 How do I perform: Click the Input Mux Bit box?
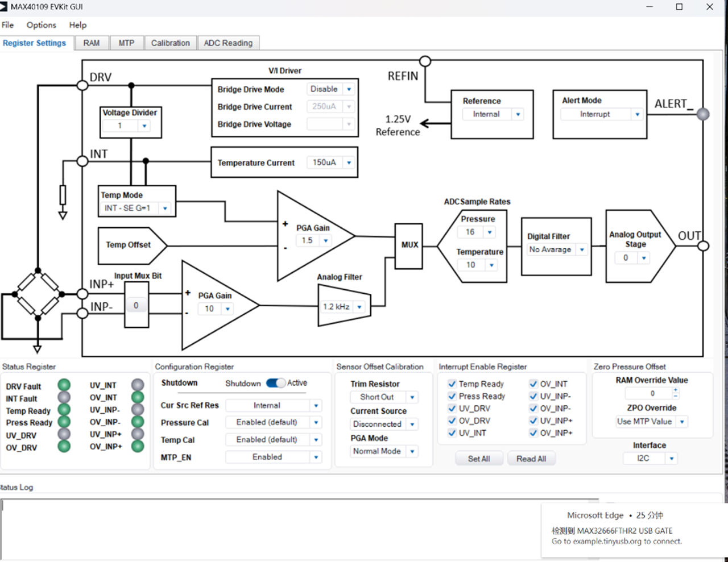coord(136,305)
